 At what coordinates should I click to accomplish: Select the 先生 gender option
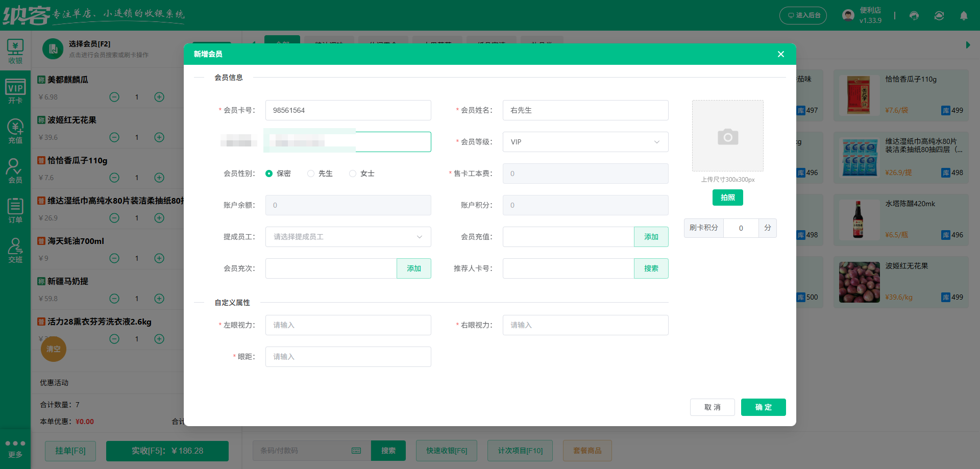coord(310,174)
